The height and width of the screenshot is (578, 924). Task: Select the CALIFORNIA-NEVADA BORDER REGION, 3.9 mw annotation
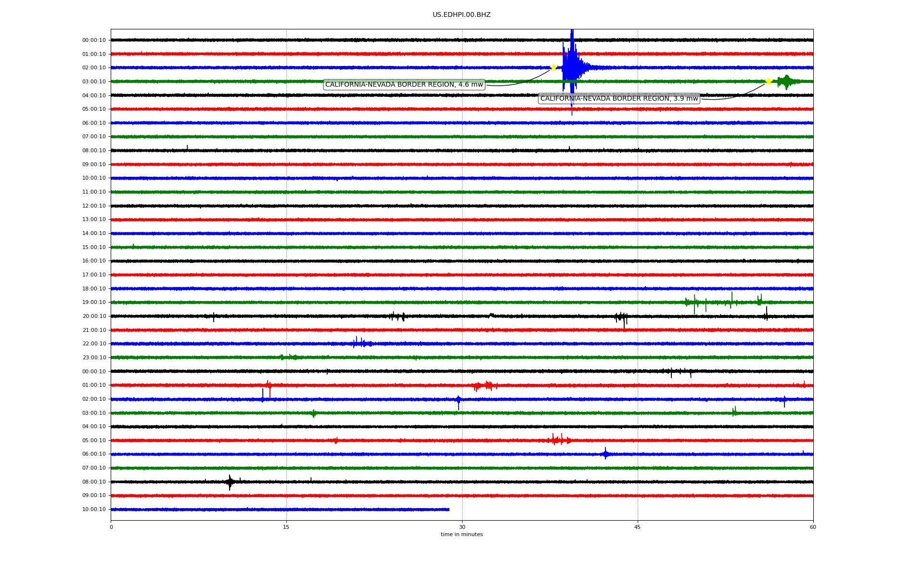619,99
